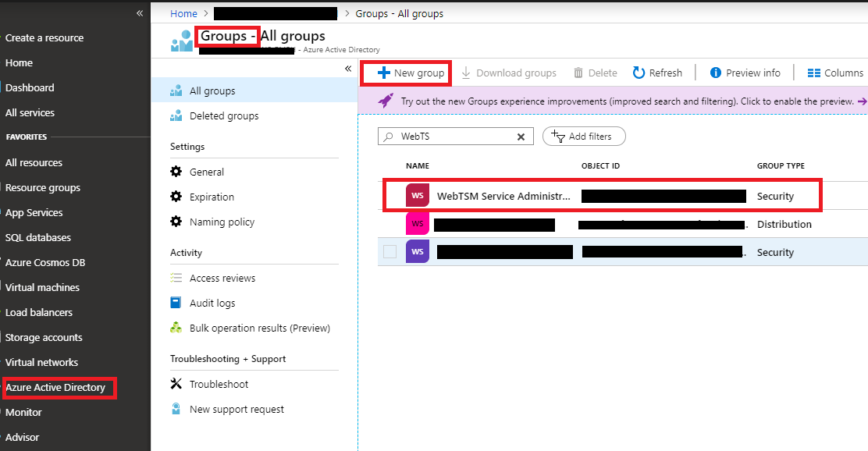Open Audit logs from Activity section
The width and height of the screenshot is (868, 451).
pos(212,303)
